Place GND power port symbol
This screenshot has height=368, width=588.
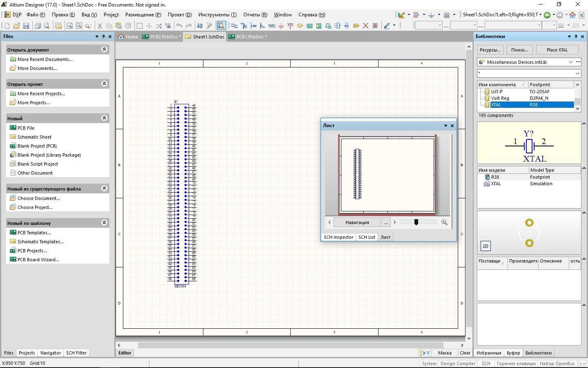281,26
